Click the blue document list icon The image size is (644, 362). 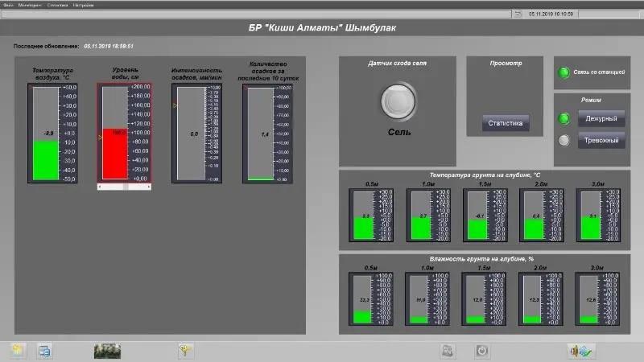point(44,350)
